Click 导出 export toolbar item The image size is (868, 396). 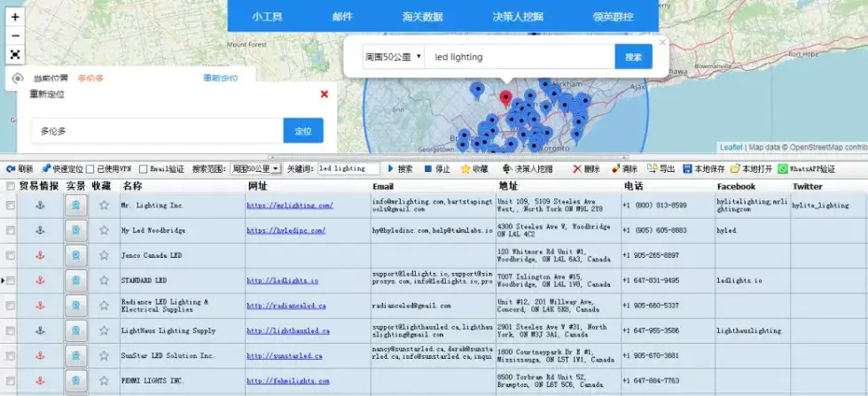pyautogui.click(x=661, y=168)
